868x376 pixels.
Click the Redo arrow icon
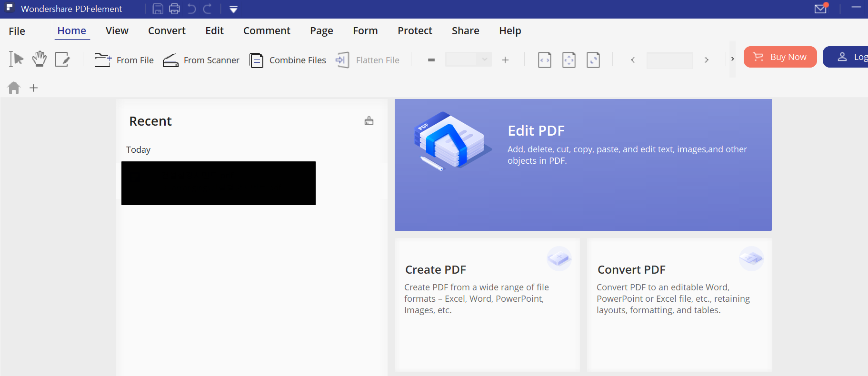[207, 9]
